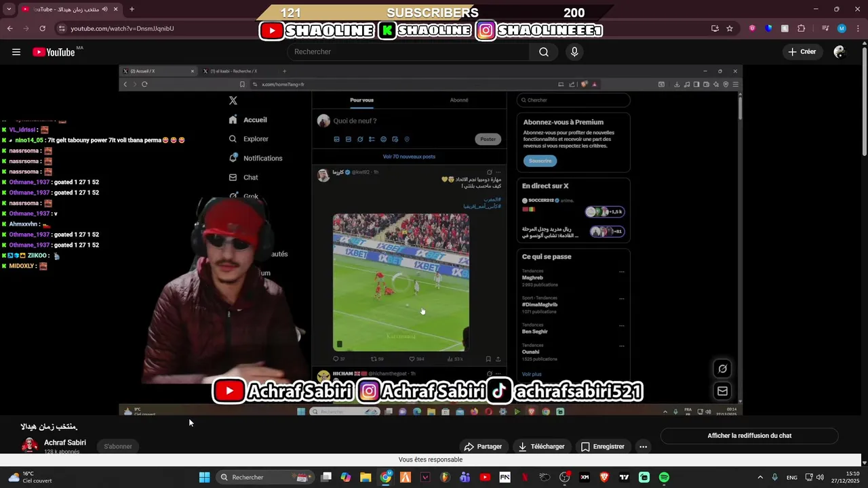This screenshot has height=488, width=868.
Task: Open the Windows Start button
Action: pyautogui.click(x=204, y=477)
